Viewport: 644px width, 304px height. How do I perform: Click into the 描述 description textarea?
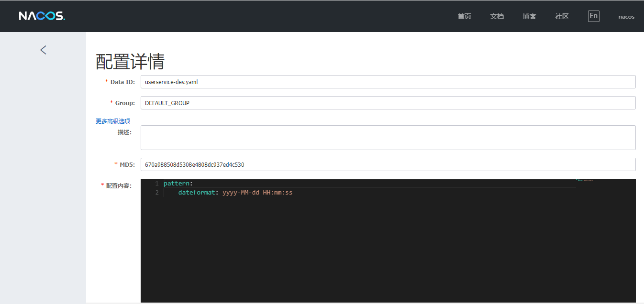[388, 138]
